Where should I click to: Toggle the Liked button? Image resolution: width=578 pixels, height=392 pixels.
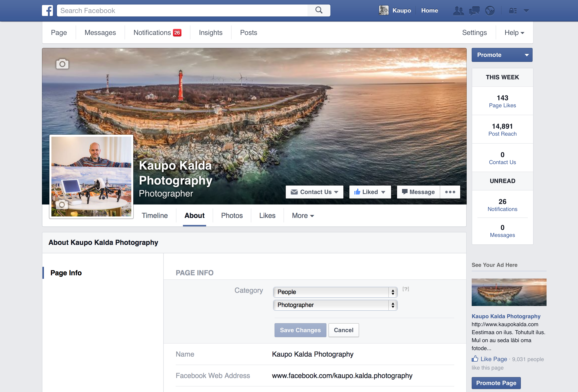(x=370, y=192)
